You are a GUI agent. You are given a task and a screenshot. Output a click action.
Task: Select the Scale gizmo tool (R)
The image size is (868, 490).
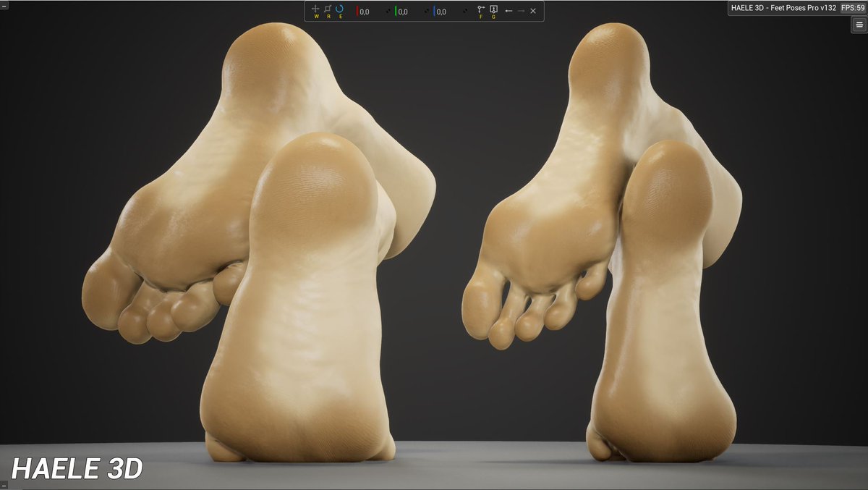coord(328,10)
